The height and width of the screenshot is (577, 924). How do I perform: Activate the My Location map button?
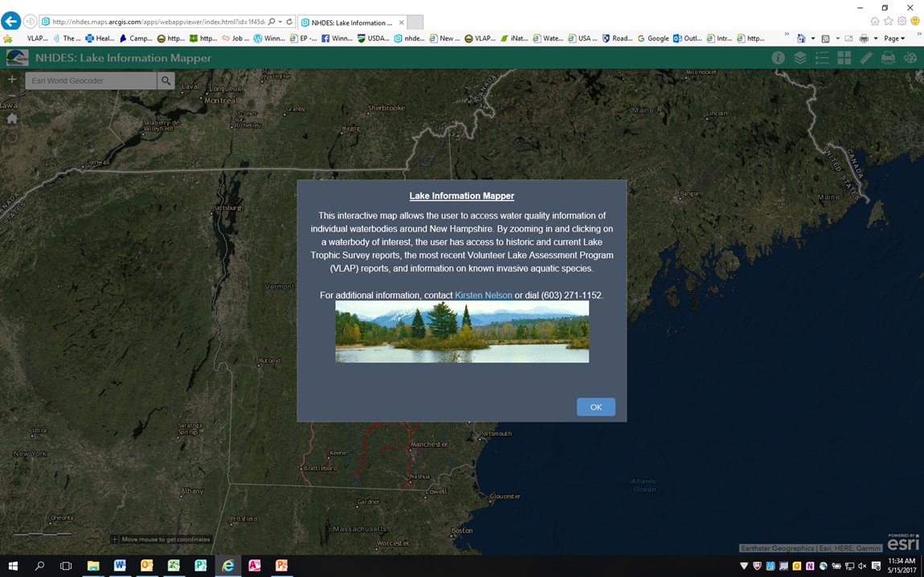(x=12, y=138)
